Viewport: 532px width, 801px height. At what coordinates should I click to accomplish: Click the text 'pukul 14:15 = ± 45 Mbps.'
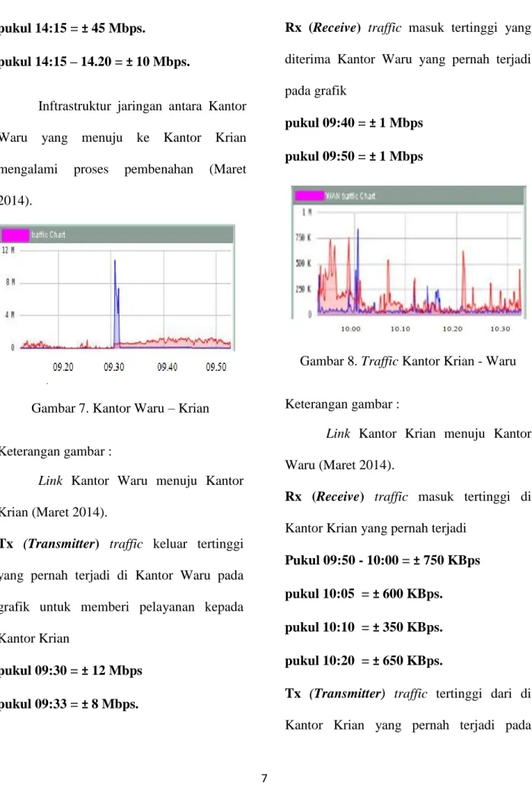pyautogui.click(x=72, y=28)
